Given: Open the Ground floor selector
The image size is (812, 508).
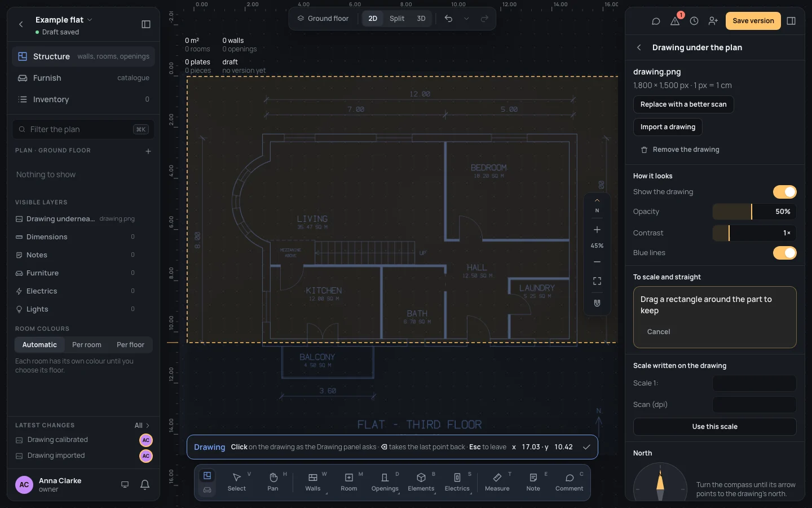Looking at the screenshot, I should (x=323, y=19).
